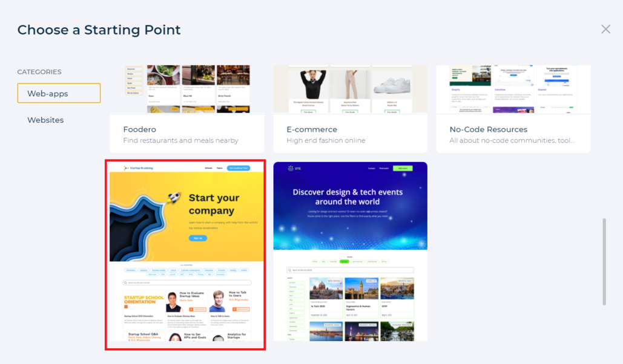Select the Startup Academy template preview
Viewport: 623px width, 364px height.
tap(185, 255)
